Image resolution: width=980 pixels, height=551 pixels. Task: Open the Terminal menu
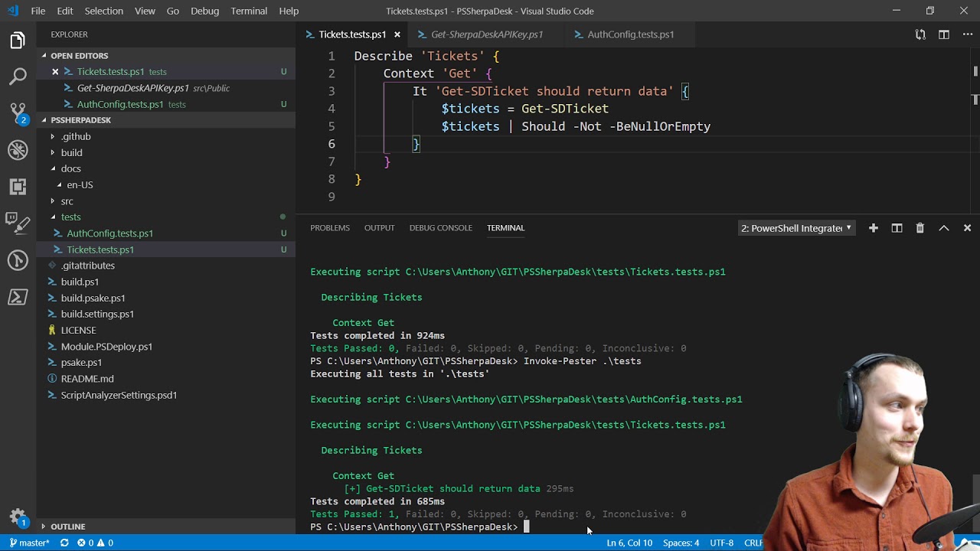(x=249, y=11)
